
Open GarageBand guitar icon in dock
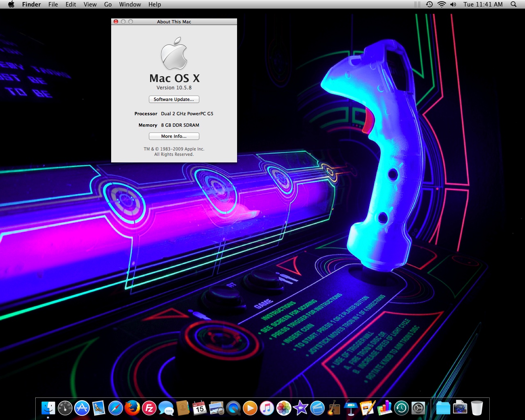click(334, 408)
